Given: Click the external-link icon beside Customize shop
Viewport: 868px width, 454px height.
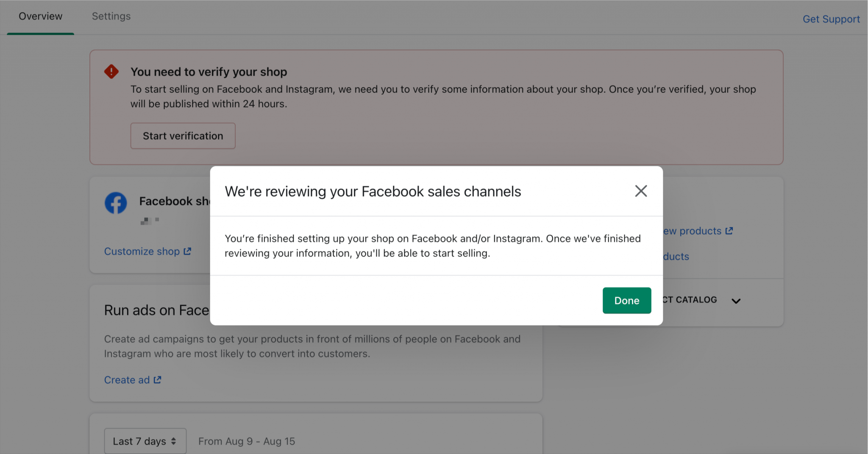Looking at the screenshot, I should [x=187, y=251].
